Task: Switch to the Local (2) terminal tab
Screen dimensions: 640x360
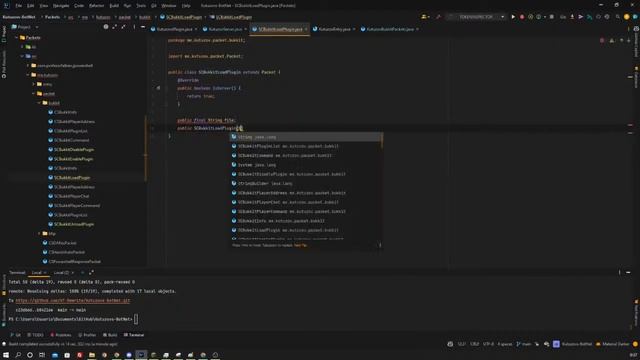Action: pos(61,272)
